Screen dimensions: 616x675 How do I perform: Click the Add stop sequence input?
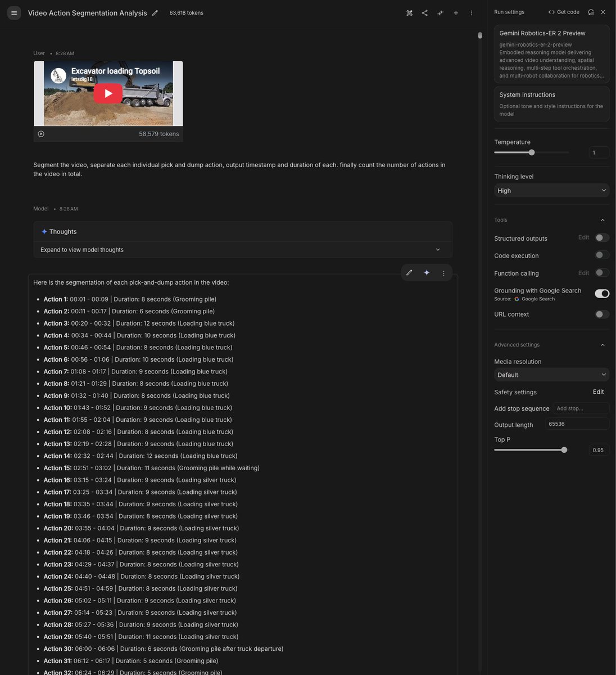click(581, 408)
